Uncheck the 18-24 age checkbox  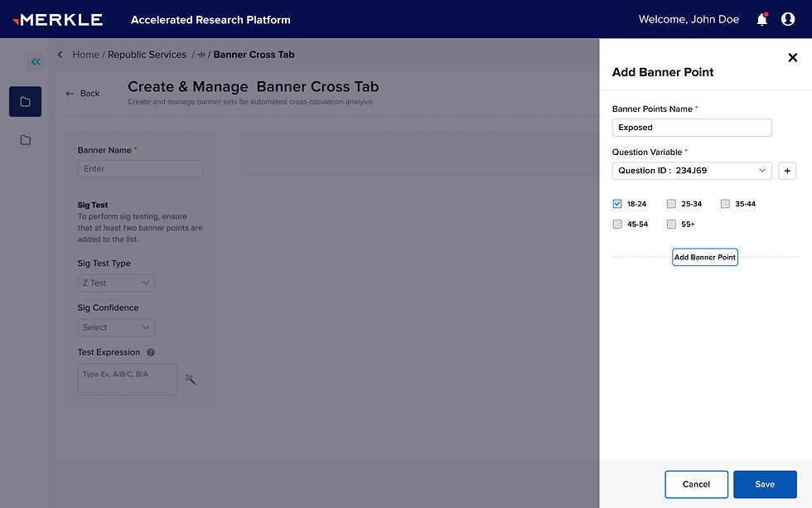point(617,203)
